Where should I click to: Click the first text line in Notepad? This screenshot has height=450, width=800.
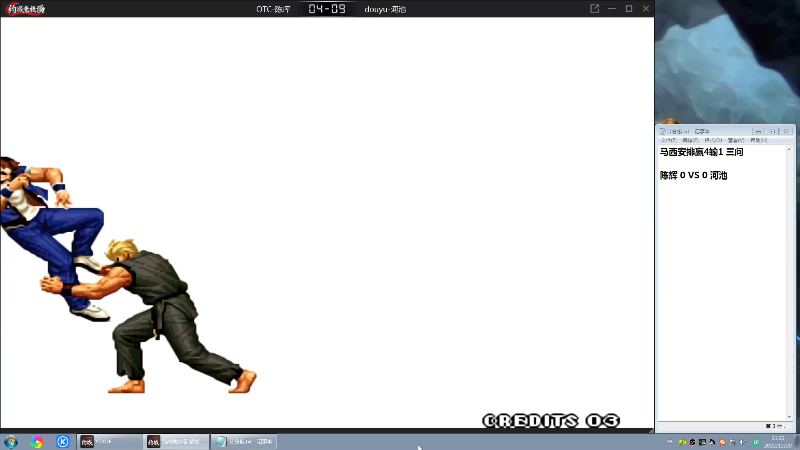point(702,152)
